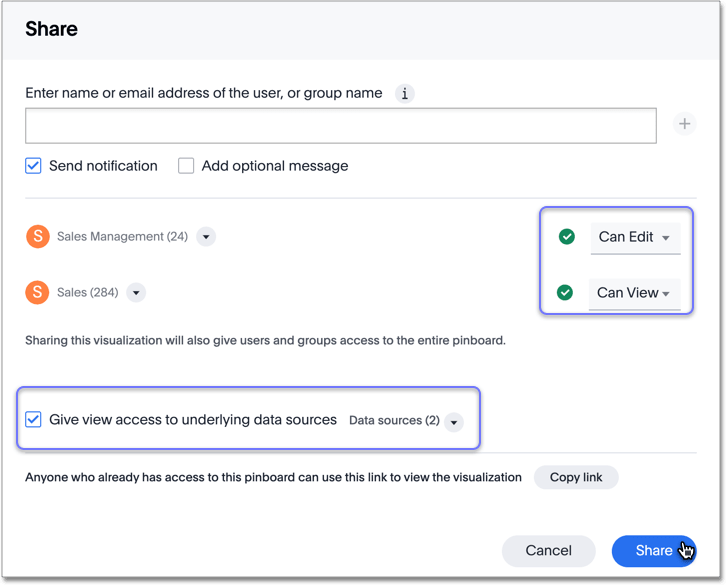Expand the Sales Management (24) group members
The width and height of the screenshot is (726, 585).
pos(206,237)
